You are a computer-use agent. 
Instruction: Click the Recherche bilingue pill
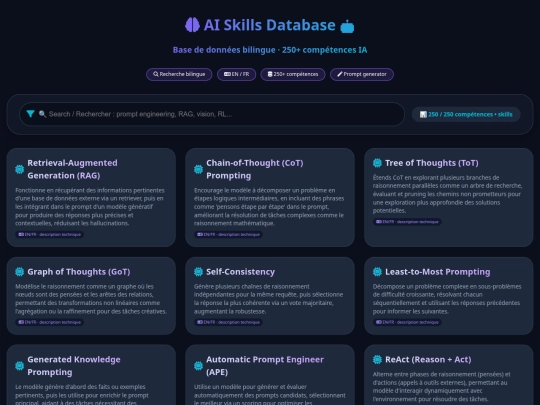click(179, 74)
